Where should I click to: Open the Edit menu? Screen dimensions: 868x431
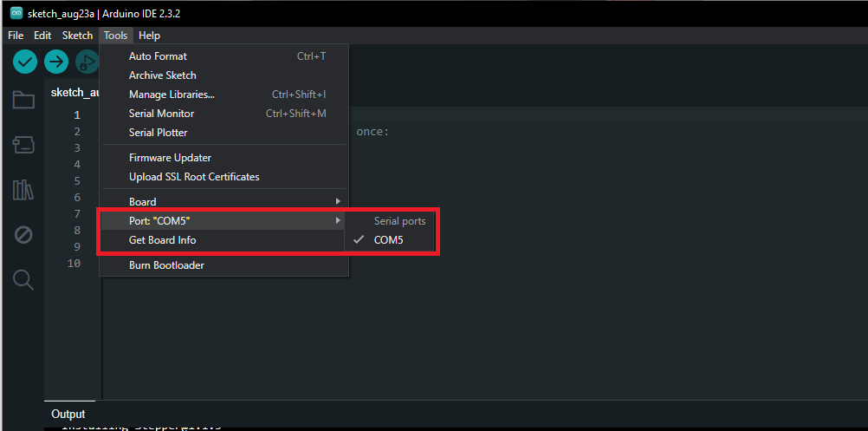click(42, 36)
